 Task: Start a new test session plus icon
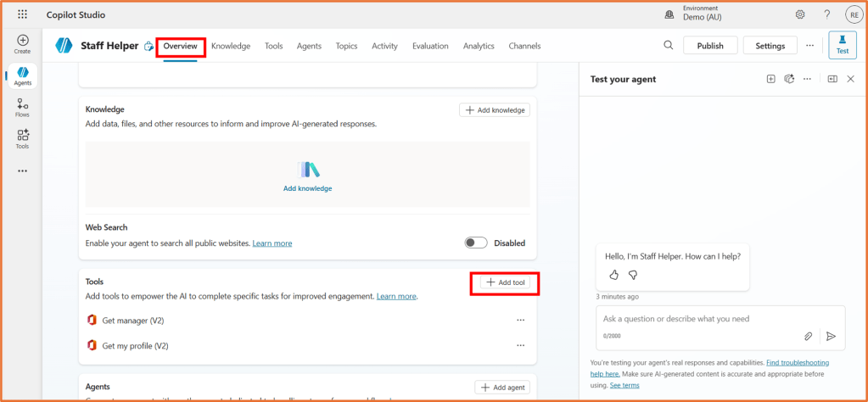click(770, 79)
